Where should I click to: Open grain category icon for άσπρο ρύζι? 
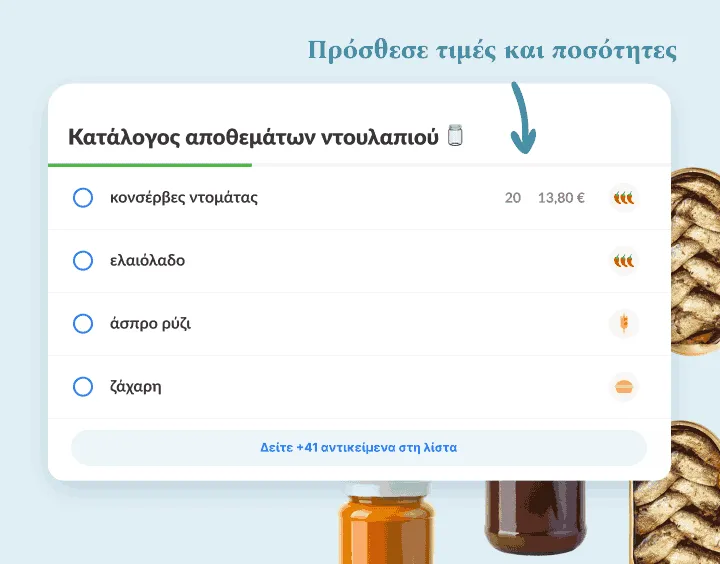[x=624, y=323]
